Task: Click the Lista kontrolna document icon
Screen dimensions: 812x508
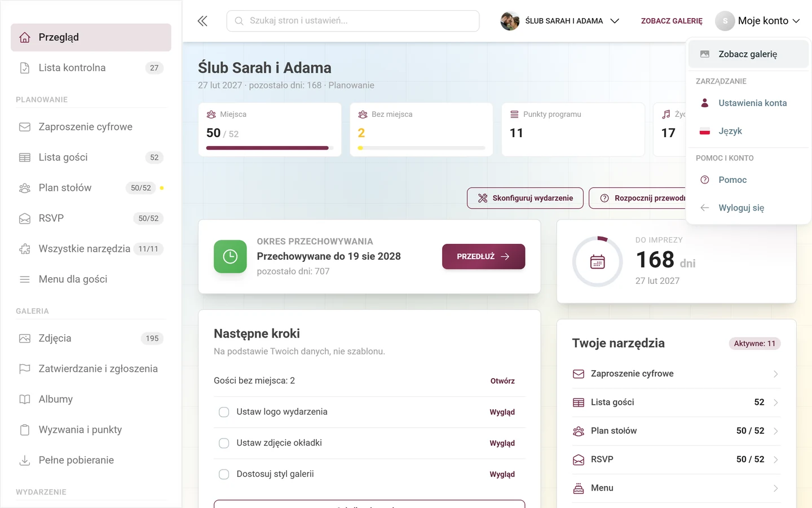Action: pos(25,68)
